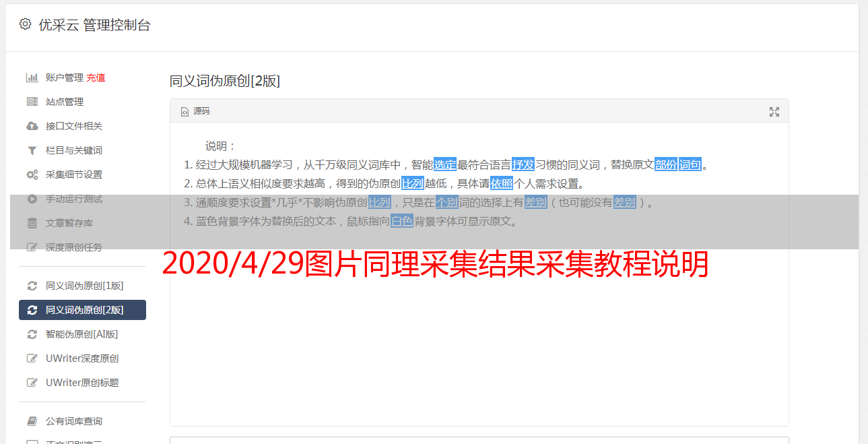Screen dimensions: 868x444
Task: Click the refresh icon beside 同义词伪原创[1版]
Action: [x=32, y=286]
